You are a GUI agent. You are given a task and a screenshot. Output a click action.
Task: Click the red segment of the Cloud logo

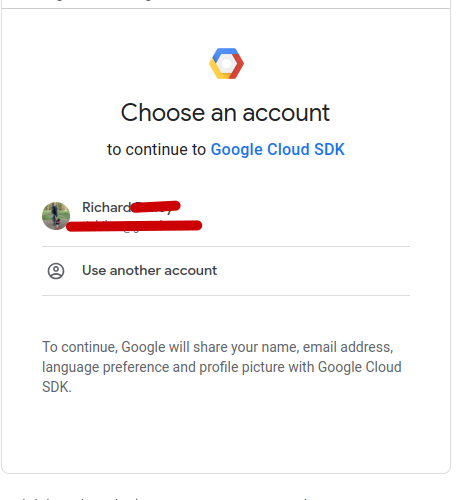(237, 67)
